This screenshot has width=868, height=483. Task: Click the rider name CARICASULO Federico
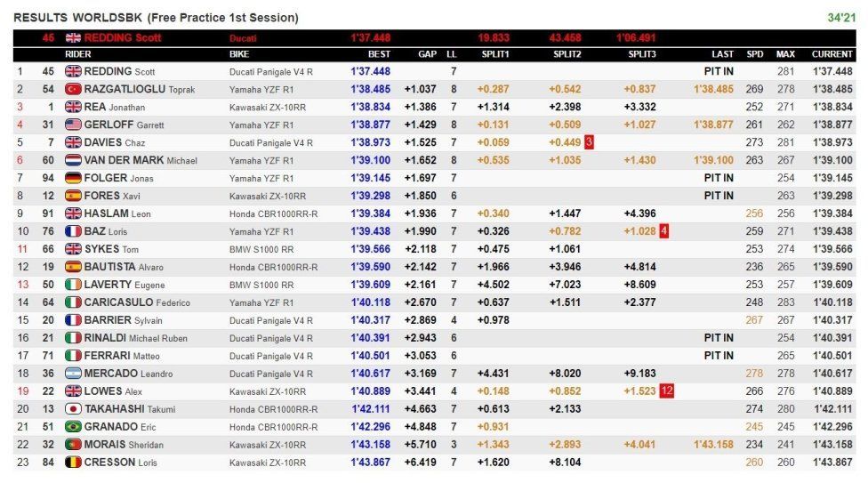(137, 302)
